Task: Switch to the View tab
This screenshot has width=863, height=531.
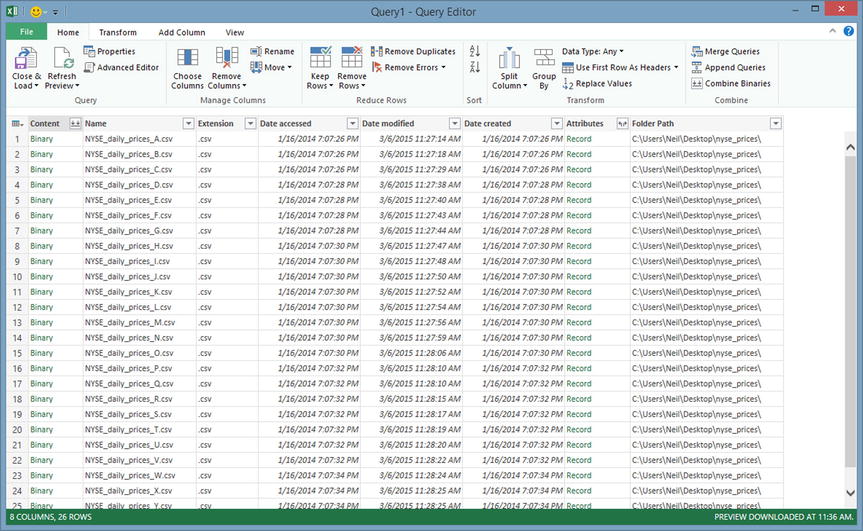Action: coord(234,32)
